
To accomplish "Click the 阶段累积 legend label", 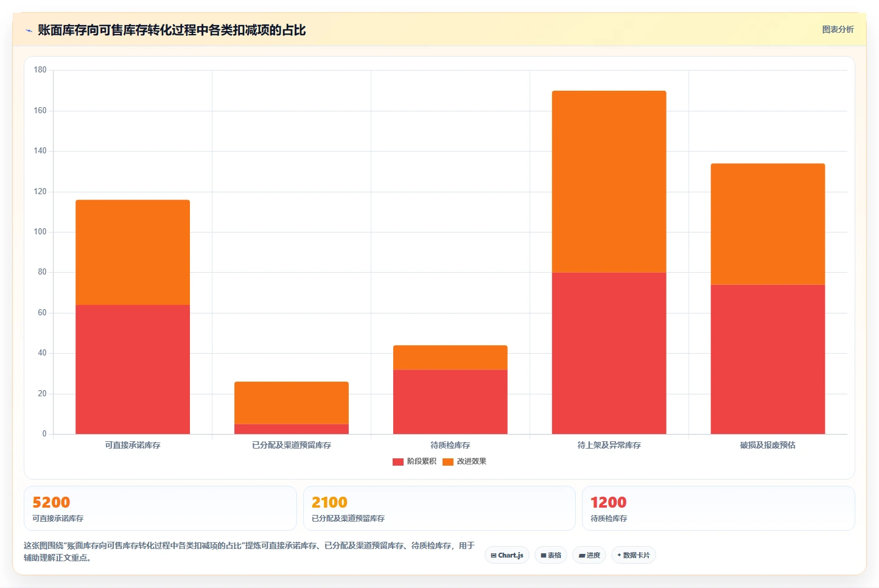I will pyautogui.click(x=422, y=461).
